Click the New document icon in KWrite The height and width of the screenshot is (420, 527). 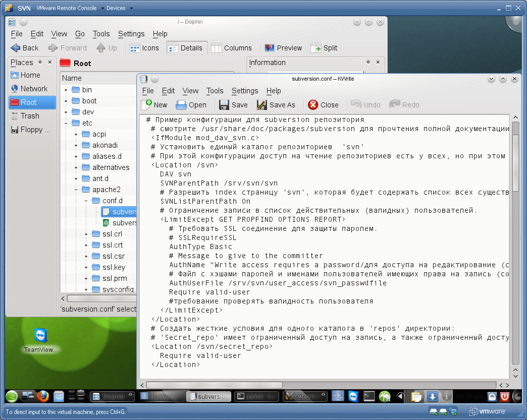(146, 105)
